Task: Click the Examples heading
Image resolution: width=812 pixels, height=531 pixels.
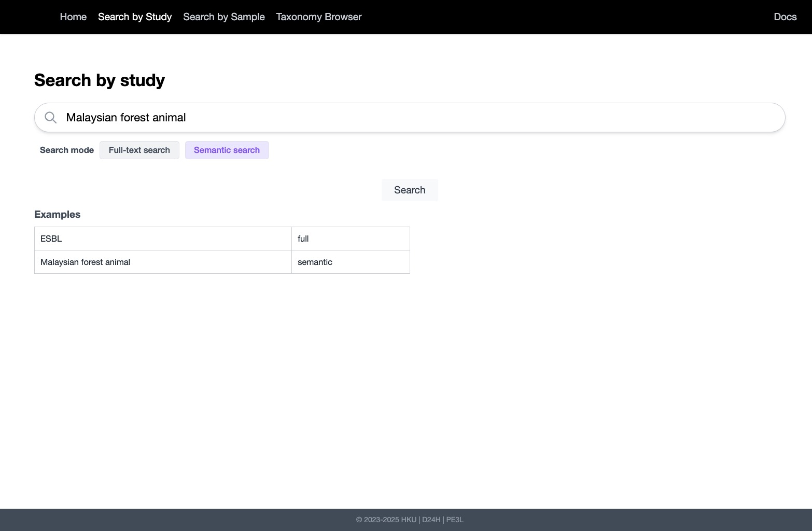Action: pos(57,215)
